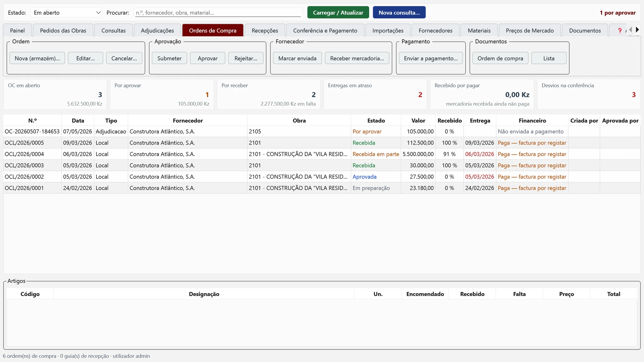The width and height of the screenshot is (644, 362).
Task: Switch to the Importações tab
Action: click(x=388, y=30)
